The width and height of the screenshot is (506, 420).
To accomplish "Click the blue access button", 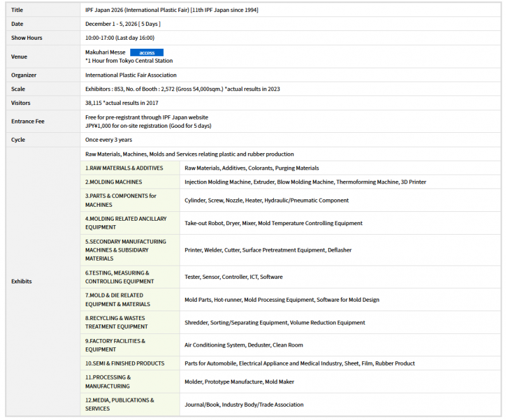I will coord(147,52).
